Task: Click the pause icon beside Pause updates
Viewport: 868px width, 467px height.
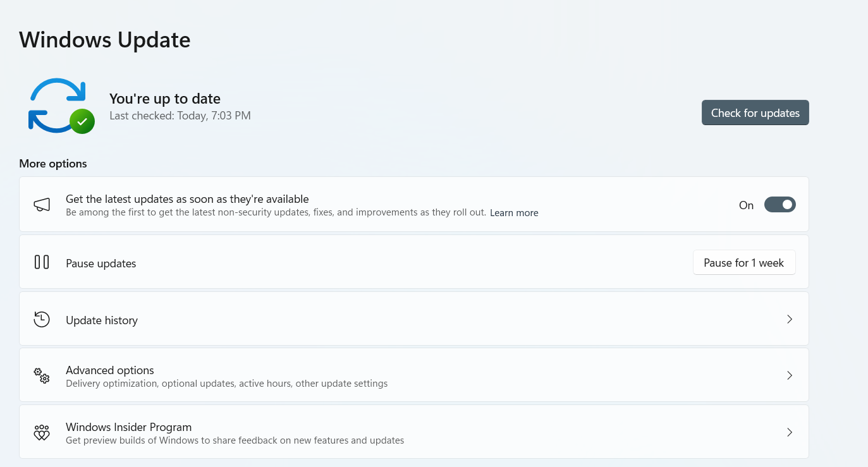Action: [42, 262]
